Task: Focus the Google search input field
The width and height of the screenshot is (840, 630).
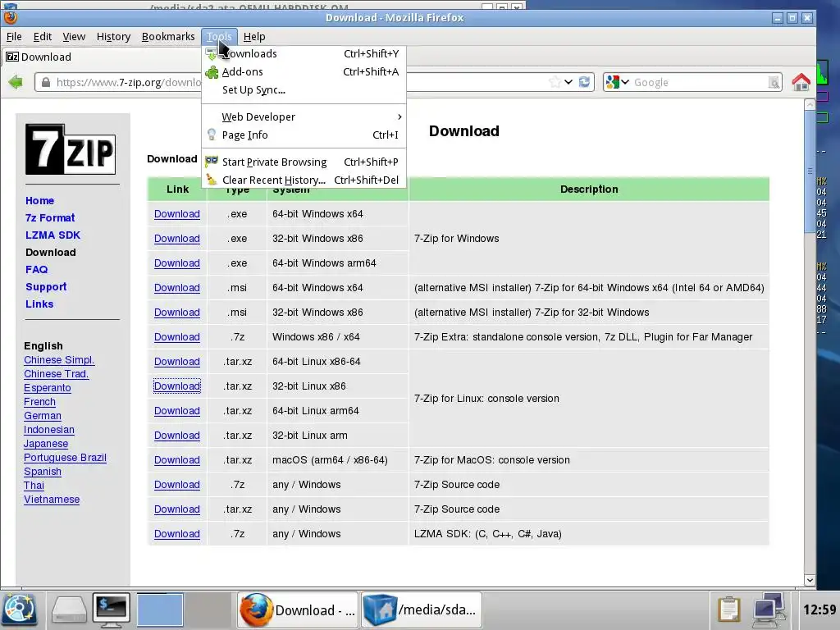Action: 699,83
